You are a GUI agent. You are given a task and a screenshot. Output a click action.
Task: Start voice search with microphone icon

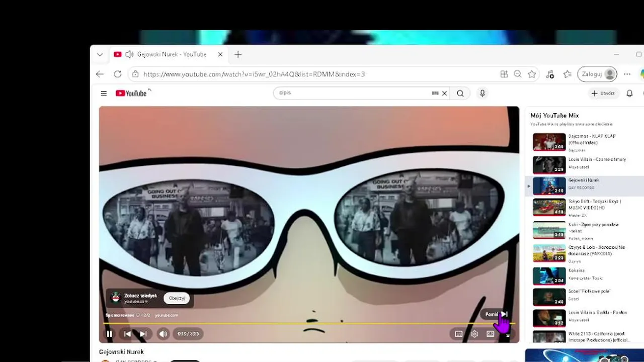click(482, 93)
